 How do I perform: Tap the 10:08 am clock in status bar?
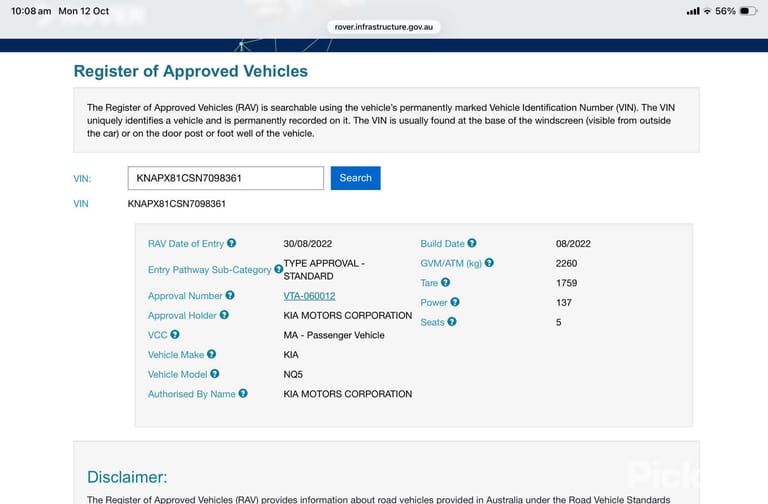(31, 11)
